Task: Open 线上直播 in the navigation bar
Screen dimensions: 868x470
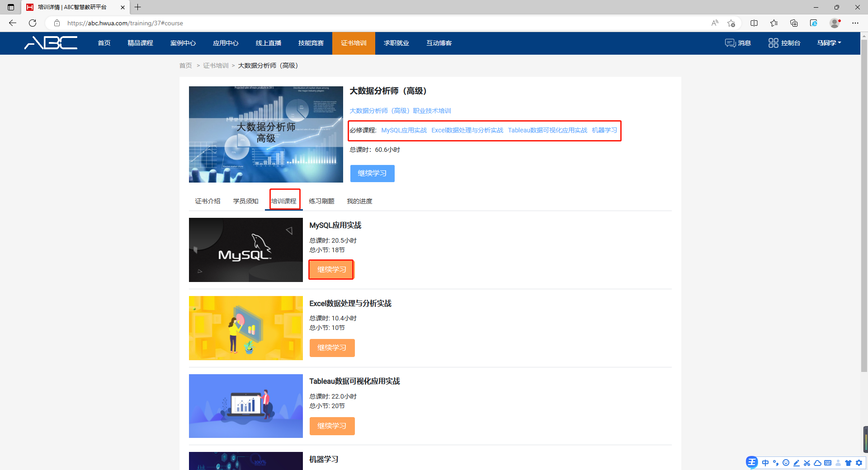Action: point(269,43)
